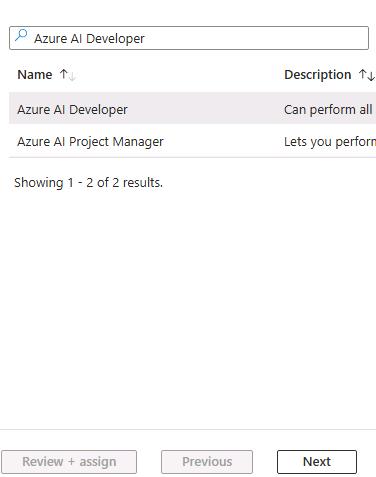Click the 'Lets you perform' description cell

point(330,142)
